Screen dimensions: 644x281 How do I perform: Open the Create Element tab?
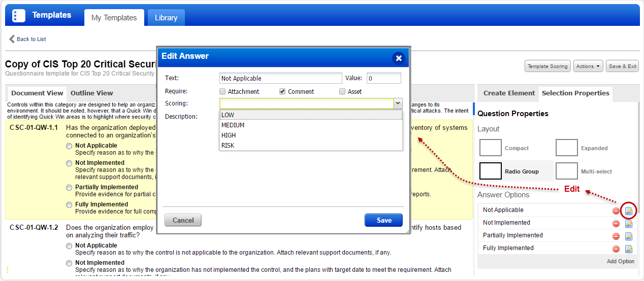coord(509,93)
